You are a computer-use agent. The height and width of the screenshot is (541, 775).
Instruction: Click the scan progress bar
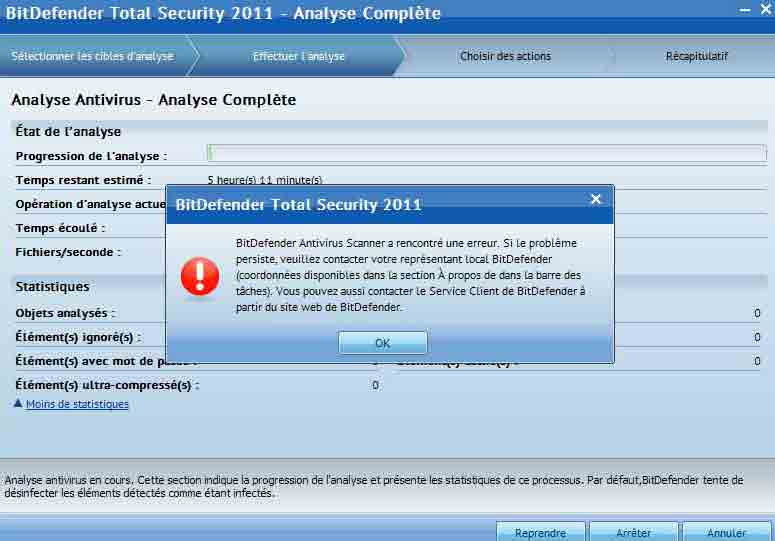pos(487,153)
